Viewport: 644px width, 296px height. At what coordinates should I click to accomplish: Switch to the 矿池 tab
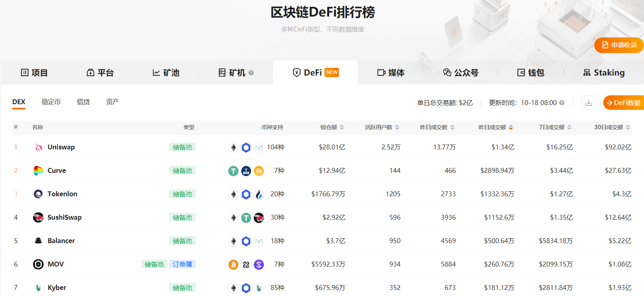pyautogui.click(x=166, y=73)
